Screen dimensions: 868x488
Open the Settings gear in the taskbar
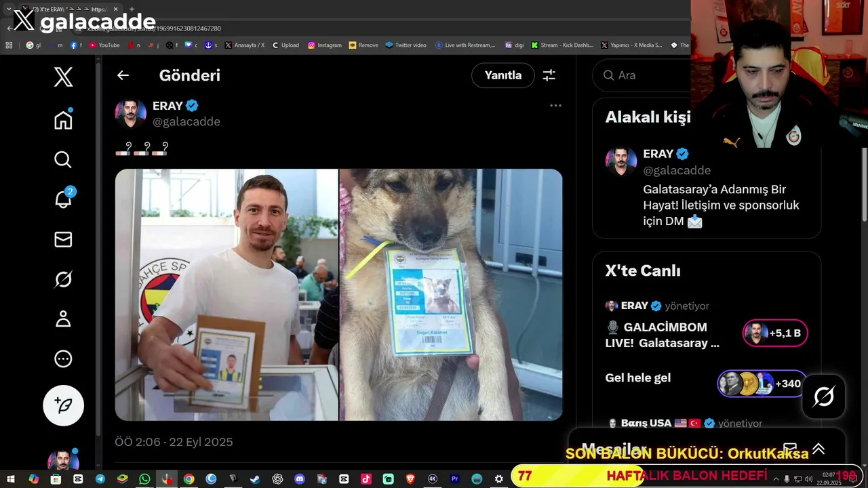(499, 479)
